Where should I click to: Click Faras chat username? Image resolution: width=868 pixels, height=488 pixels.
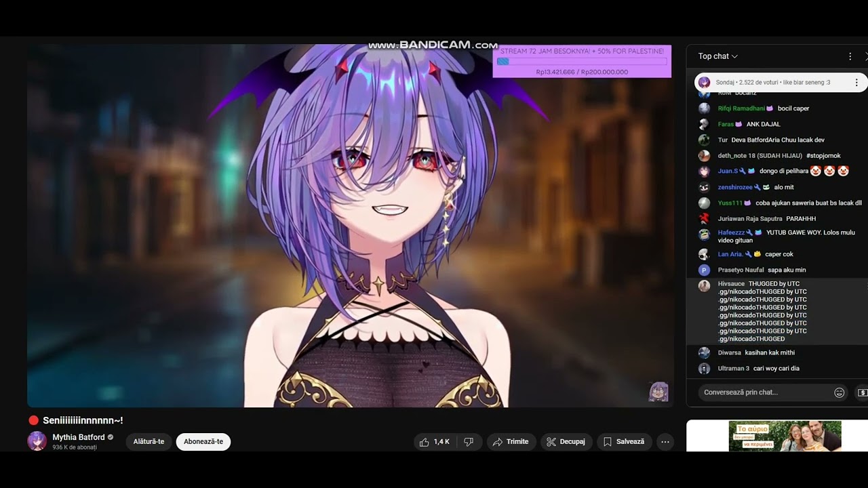726,124
